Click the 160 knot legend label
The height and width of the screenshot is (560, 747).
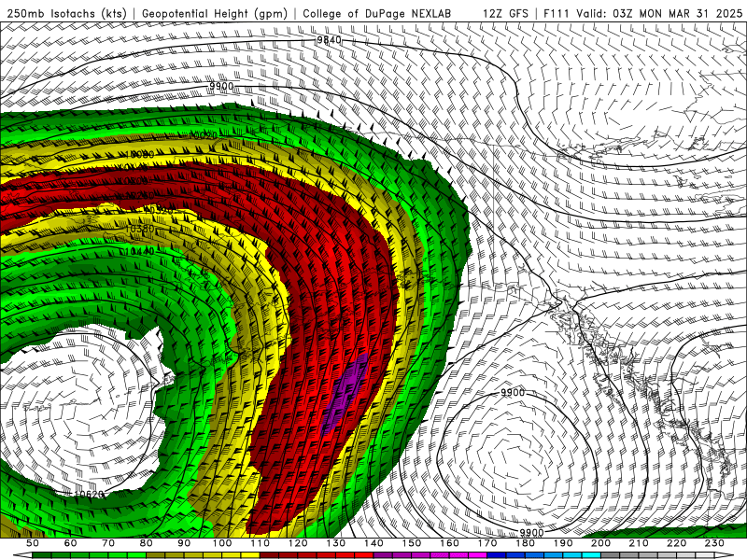(x=449, y=543)
